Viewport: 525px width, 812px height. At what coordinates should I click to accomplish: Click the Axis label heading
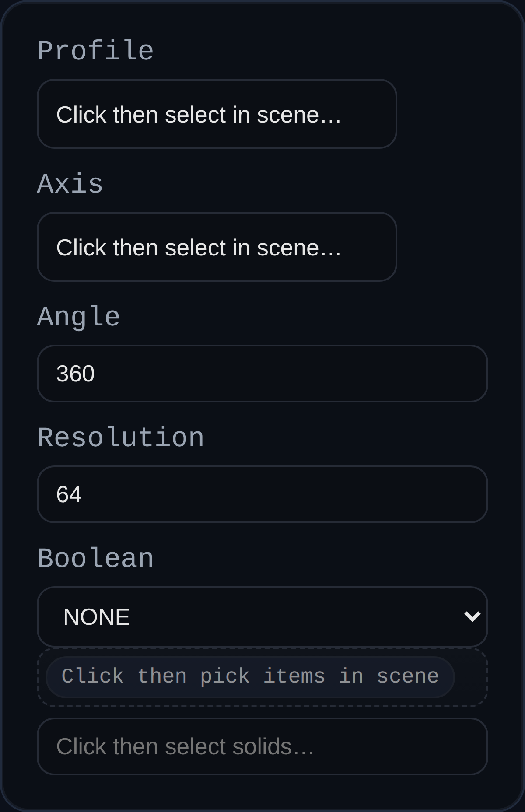click(70, 184)
